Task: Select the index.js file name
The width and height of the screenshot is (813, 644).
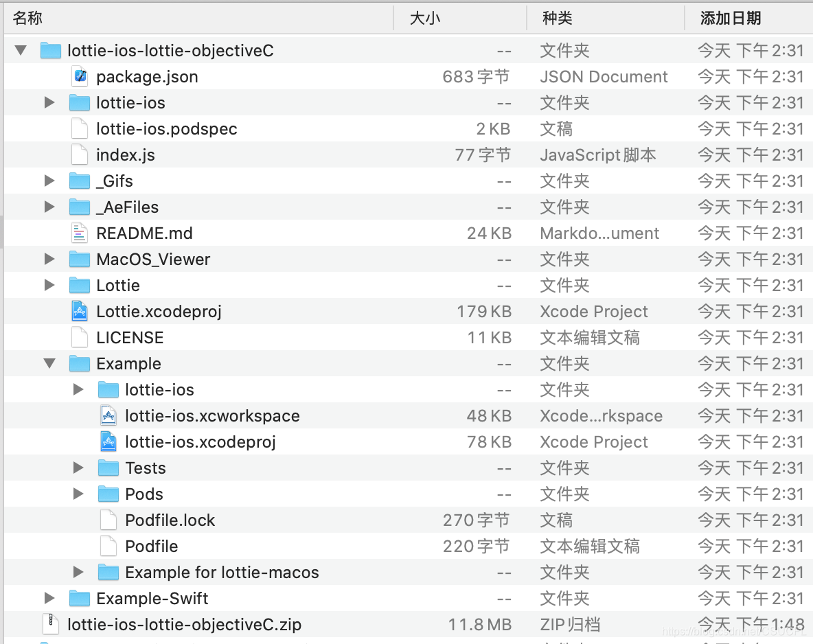Action: [126, 154]
